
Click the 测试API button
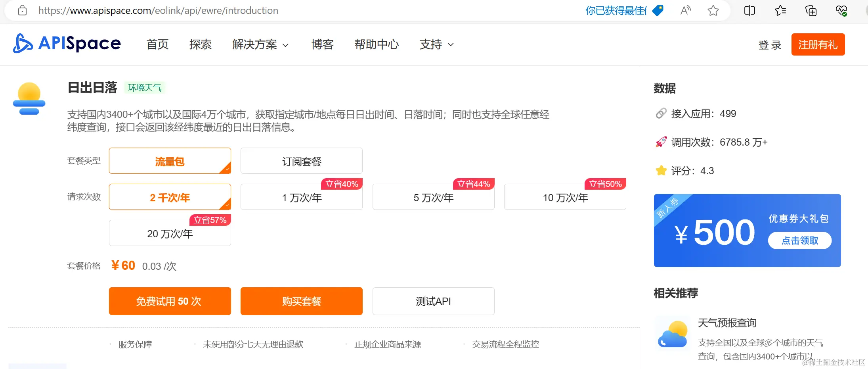pos(434,301)
